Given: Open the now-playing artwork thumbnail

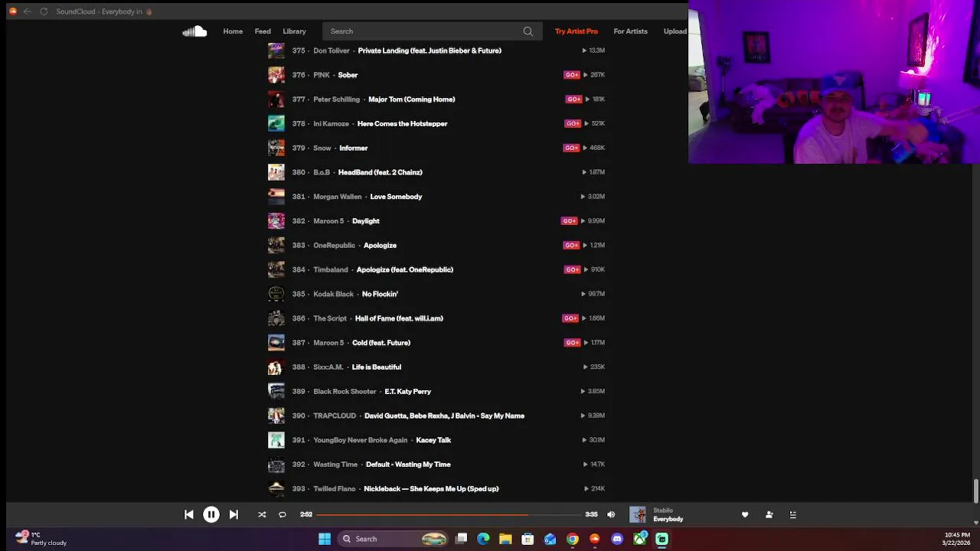Looking at the screenshot, I should click(637, 515).
